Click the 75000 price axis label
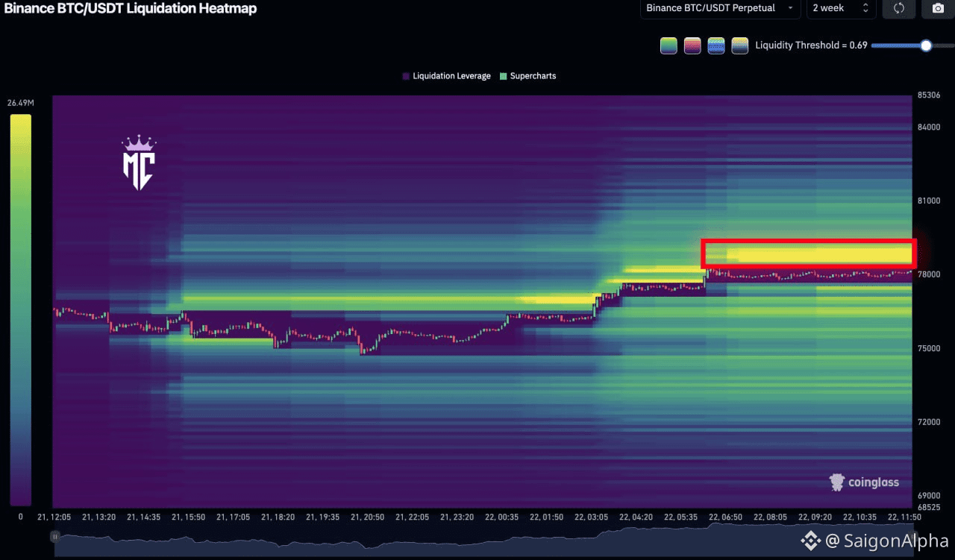The height and width of the screenshot is (560, 955). coord(929,348)
